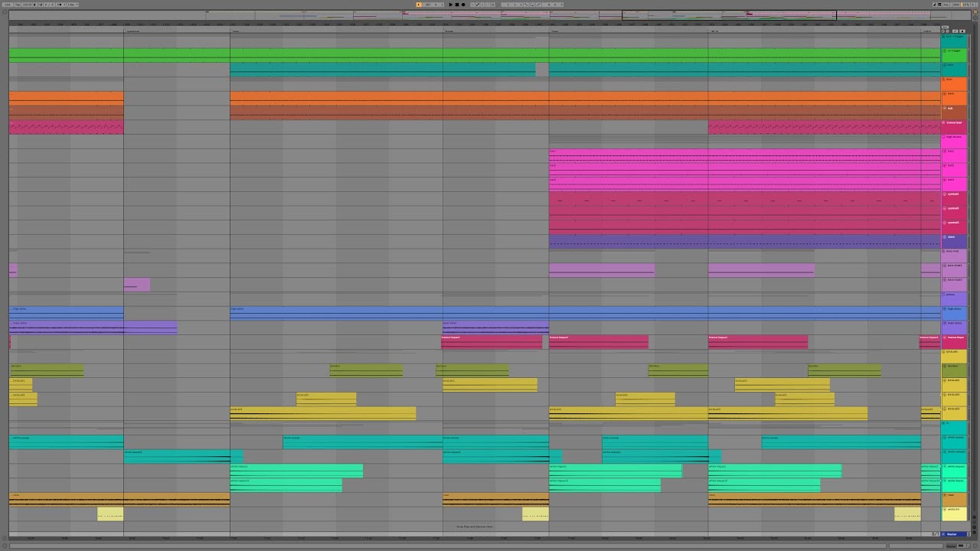980x551 pixels.
Task: Click the loop length field
Action: coord(553,5)
